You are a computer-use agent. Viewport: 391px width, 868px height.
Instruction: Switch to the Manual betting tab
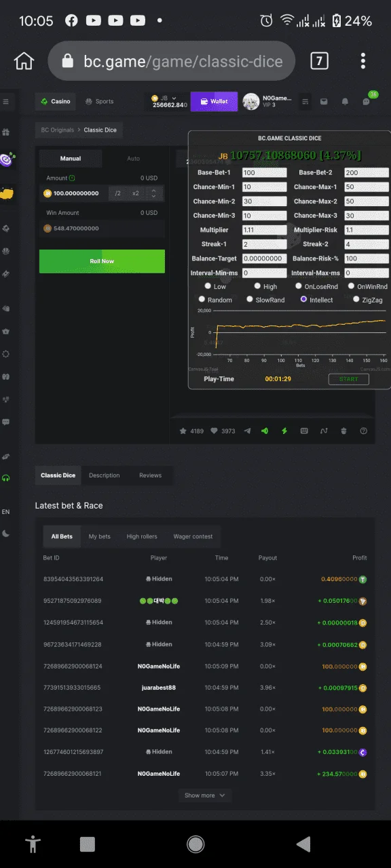pyautogui.click(x=71, y=159)
